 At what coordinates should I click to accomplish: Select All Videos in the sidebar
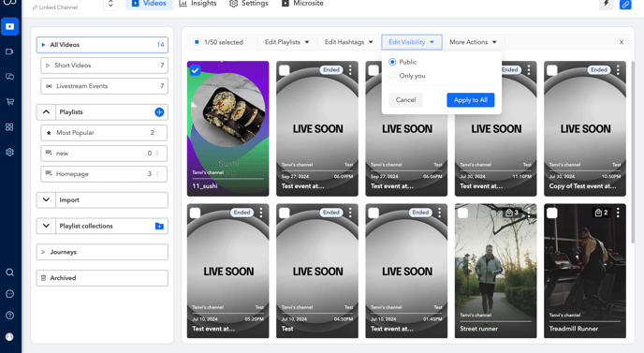[x=102, y=45]
